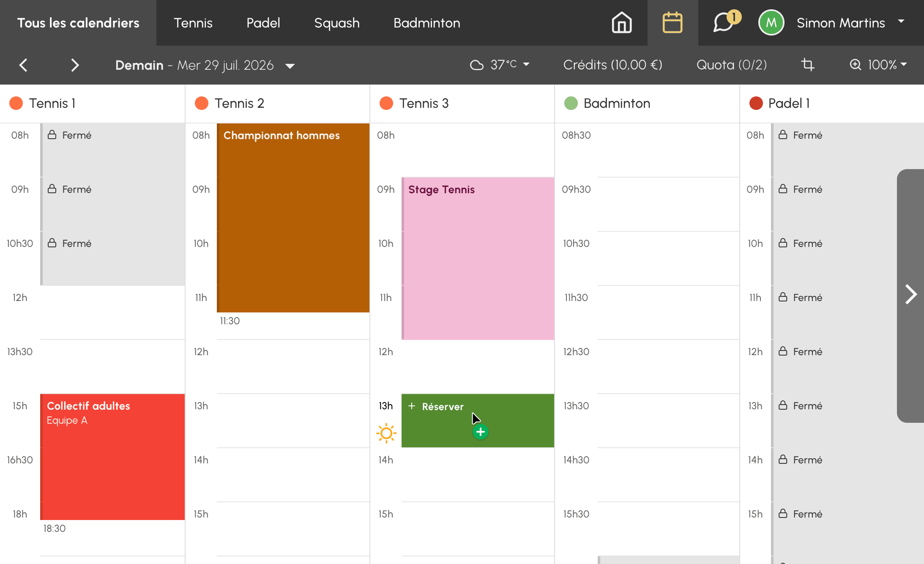Switch to the Tennis tab
Image resolution: width=924 pixels, height=564 pixels.
(x=193, y=23)
